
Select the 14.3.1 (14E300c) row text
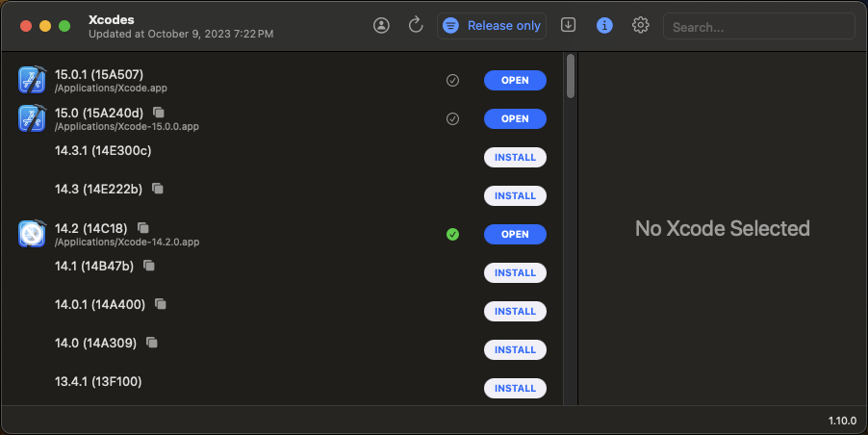[x=103, y=150]
